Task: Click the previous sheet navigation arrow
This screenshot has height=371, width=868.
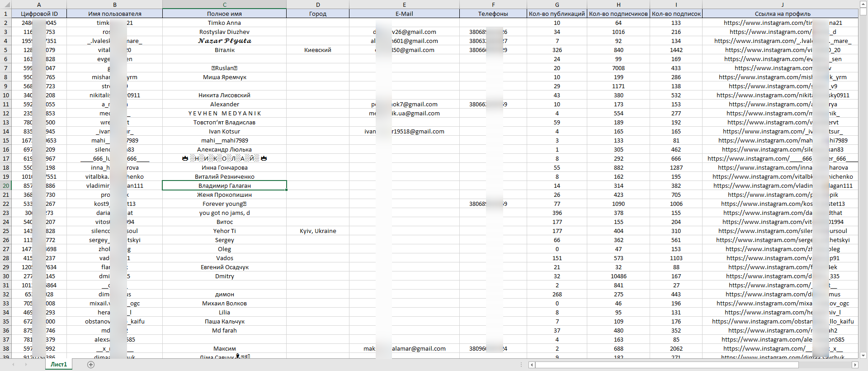Action: (13, 365)
